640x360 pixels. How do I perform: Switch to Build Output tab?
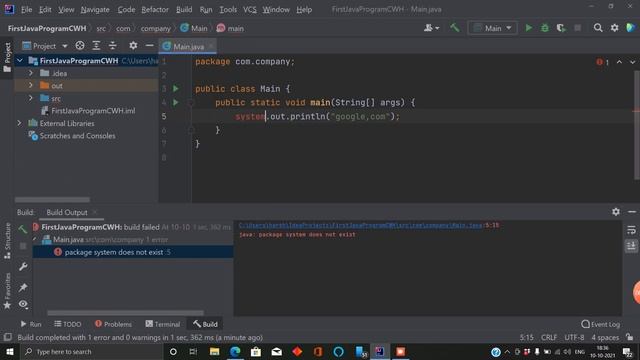67,212
